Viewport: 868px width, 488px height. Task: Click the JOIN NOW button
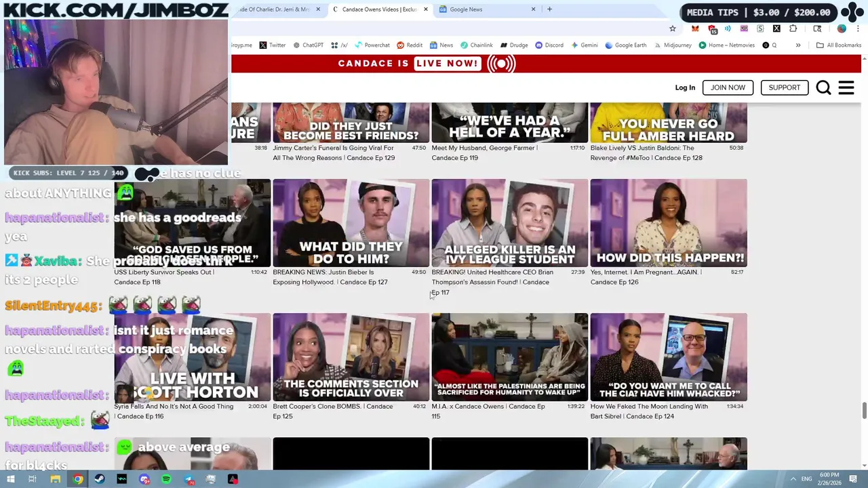tap(728, 87)
